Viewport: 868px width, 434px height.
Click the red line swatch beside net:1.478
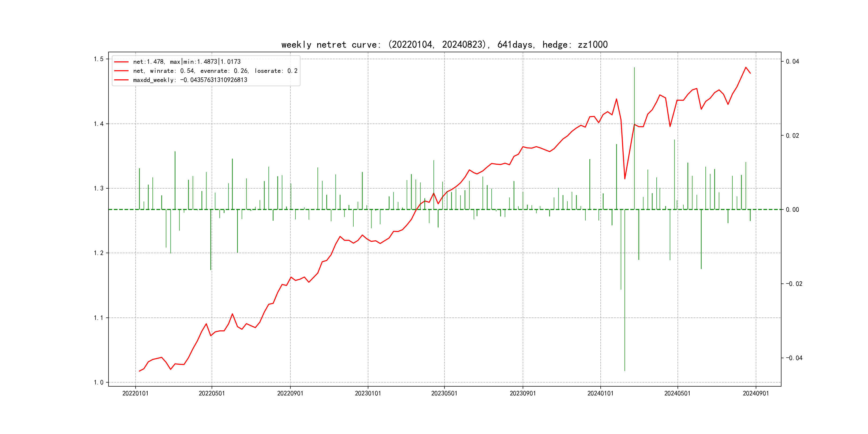point(121,62)
